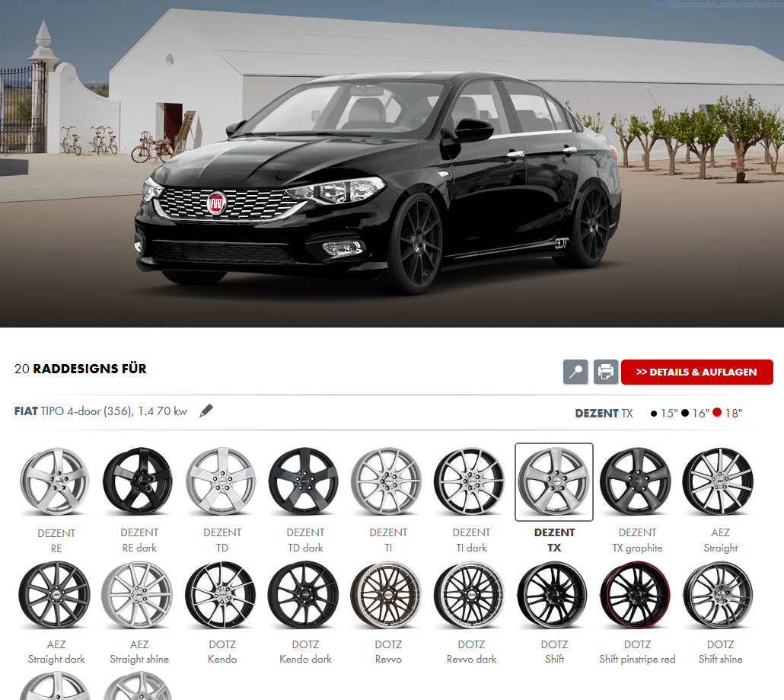
Task: Pick the AEZ Straight shine wheel
Action: [x=139, y=594]
